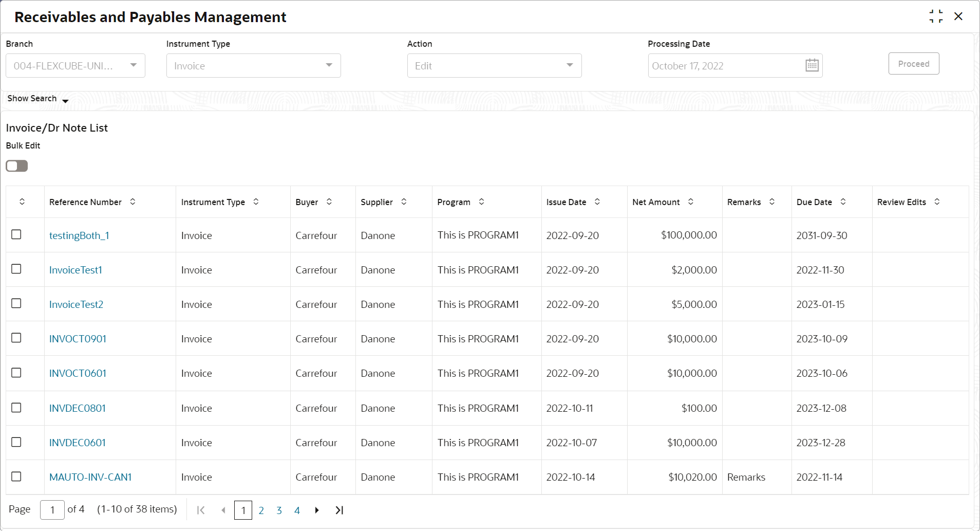Open the INVOCT0601 invoice link
This screenshot has width=980, height=531.
pyautogui.click(x=78, y=373)
